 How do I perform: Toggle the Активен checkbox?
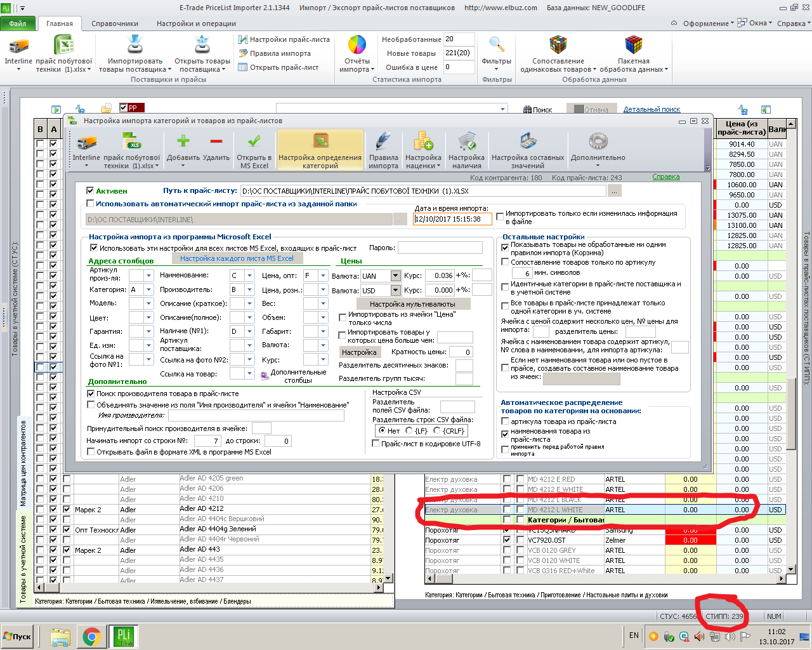pyautogui.click(x=90, y=190)
